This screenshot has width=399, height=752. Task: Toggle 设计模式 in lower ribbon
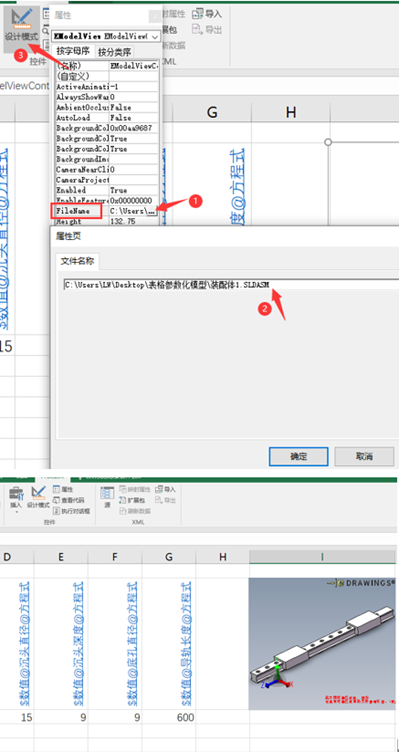(x=38, y=497)
